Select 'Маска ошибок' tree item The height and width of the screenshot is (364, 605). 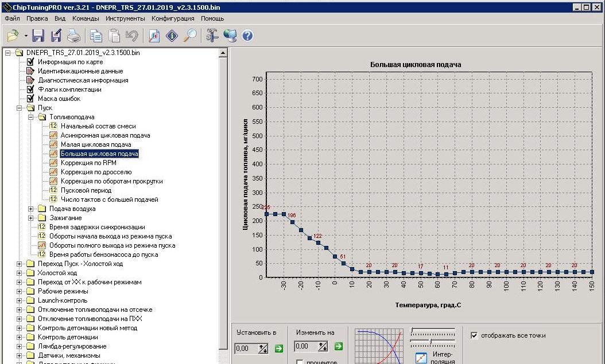tap(59, 99)
